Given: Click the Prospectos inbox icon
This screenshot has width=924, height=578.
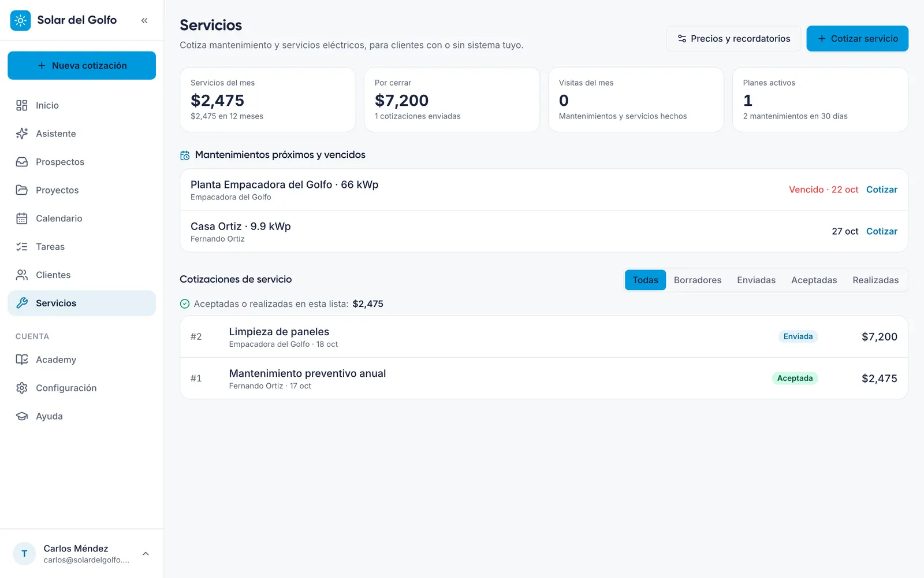Looking at the screenshot, I should pyautogui.click(x=22, y=162).
